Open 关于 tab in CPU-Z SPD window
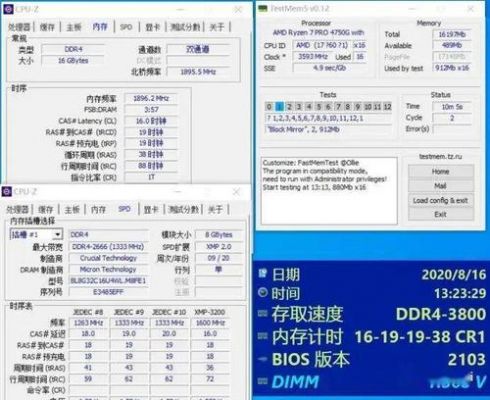 point(215,209)
